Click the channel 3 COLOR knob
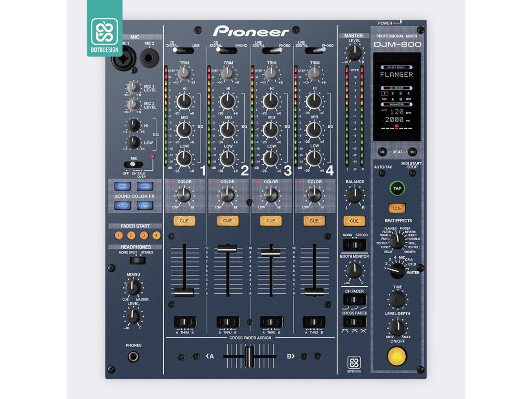532x399 pixels. [271, 196]
